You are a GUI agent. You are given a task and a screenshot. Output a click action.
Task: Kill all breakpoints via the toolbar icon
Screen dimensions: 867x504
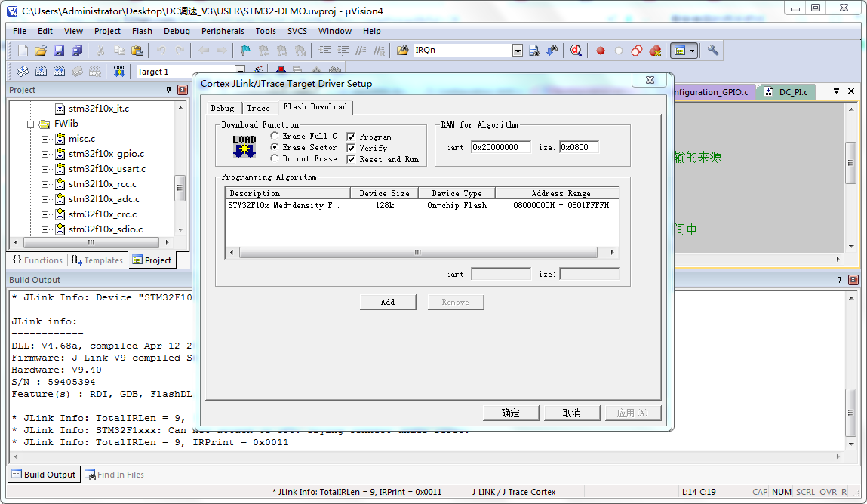pyautogui.click(x=655, y=51)
